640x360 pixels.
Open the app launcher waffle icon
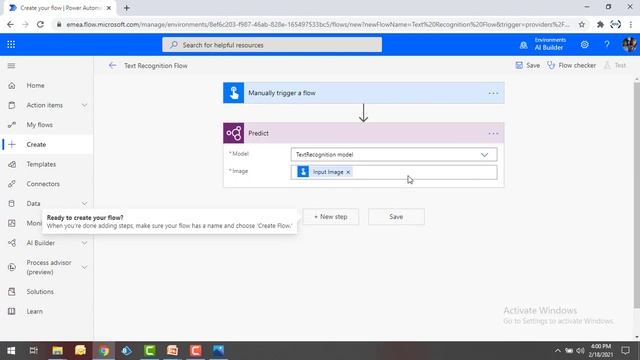point(11,44)
